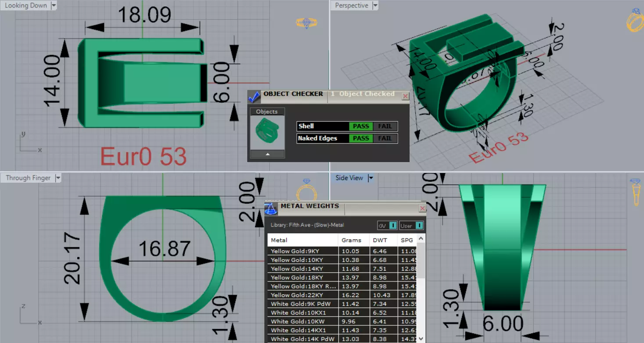Select the Yellow Gold:9KY row
644x343 pixels.
(342, 251)
